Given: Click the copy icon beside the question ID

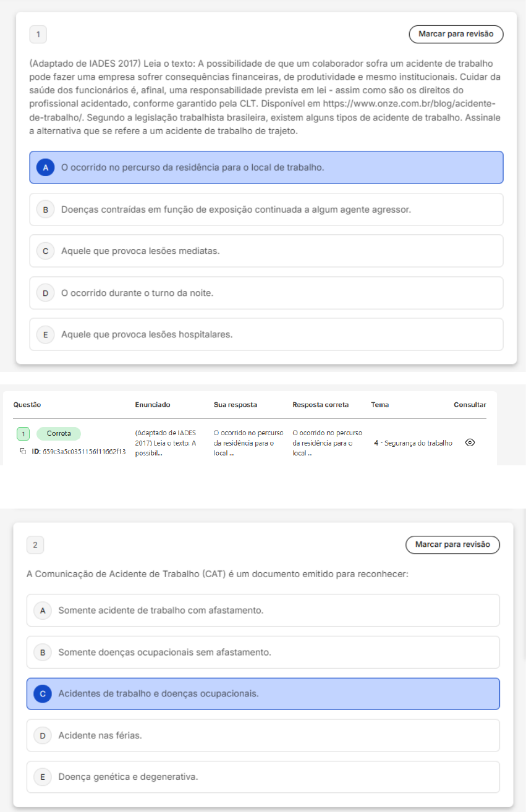Looking at the screenshot, I should point(23,451).
